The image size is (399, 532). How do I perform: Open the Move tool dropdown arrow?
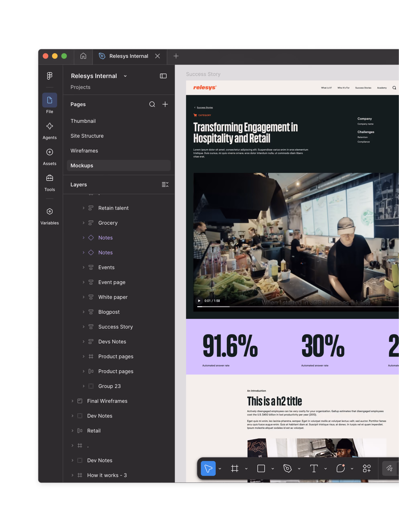[x=220, y=469]
